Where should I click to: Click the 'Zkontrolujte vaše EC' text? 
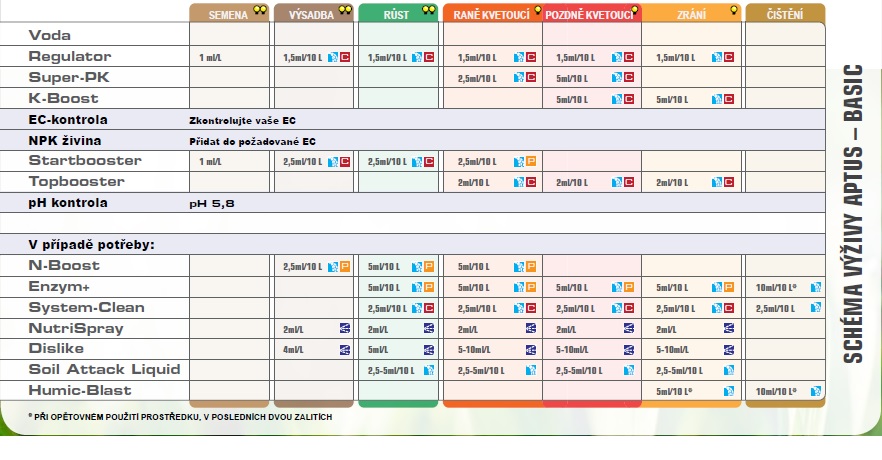click(242, 120)
